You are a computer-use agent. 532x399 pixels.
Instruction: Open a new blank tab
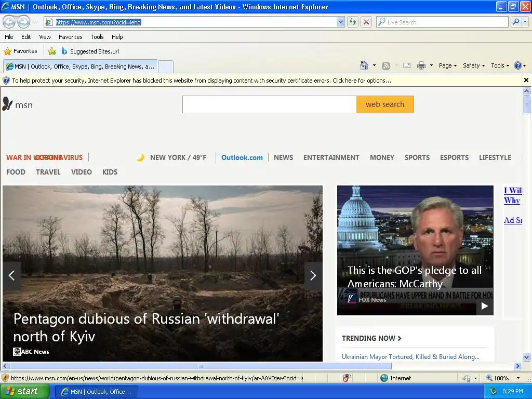tap(166, 66)
